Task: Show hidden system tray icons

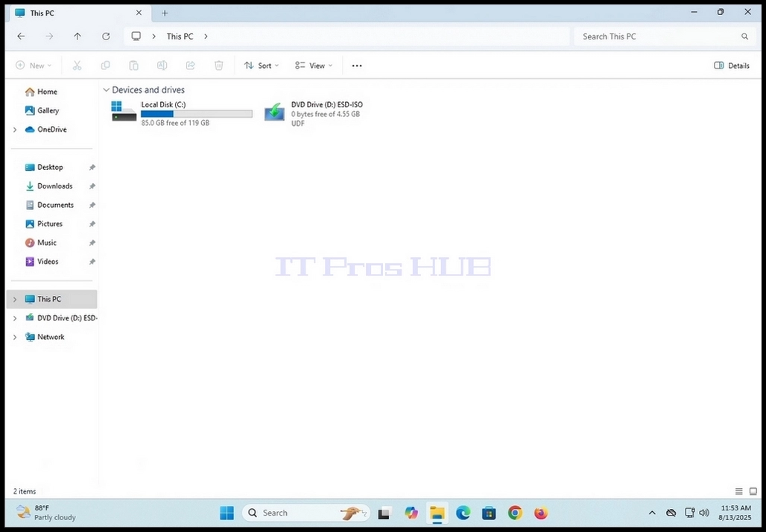Action: [652, 513]
